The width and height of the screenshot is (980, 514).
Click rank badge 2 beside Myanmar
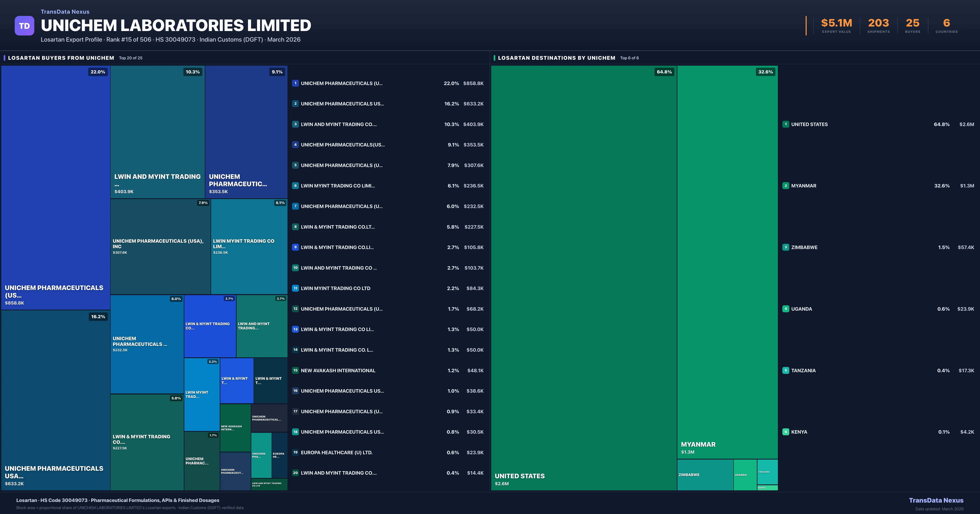(x=786, y=186)
